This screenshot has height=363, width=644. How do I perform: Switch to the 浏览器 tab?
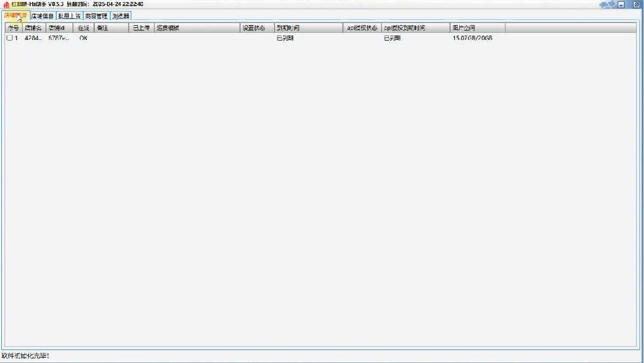(x=121, y=16)
